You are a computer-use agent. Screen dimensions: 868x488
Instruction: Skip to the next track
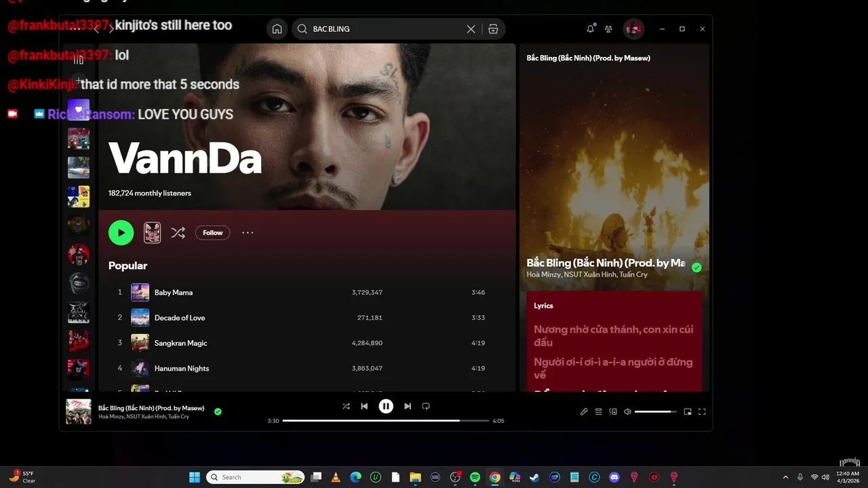point(408,406)
